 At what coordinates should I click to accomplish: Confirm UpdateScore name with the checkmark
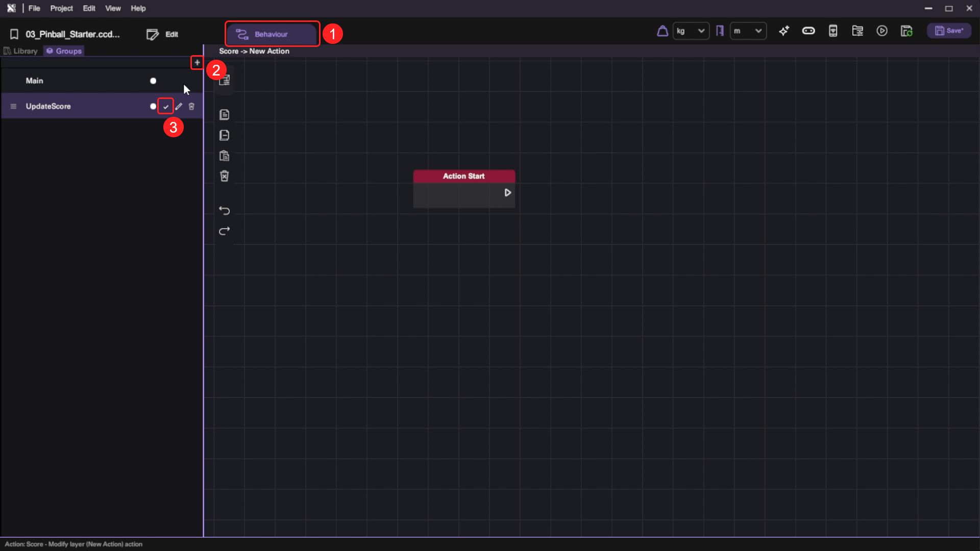click(x=166, y=107)
